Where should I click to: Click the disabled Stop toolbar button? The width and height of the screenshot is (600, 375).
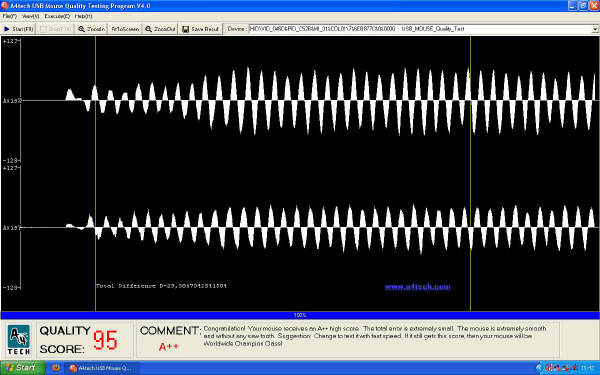pos(56,29)
